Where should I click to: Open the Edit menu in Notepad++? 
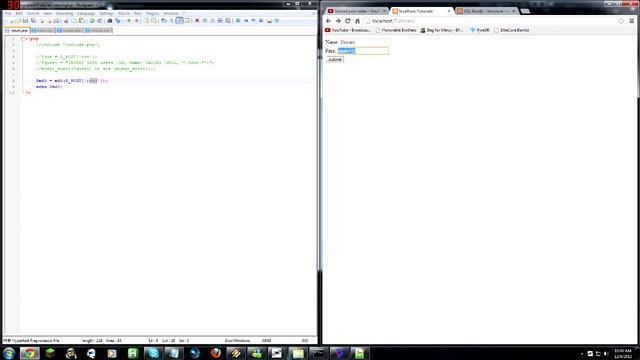click(19, 13)
